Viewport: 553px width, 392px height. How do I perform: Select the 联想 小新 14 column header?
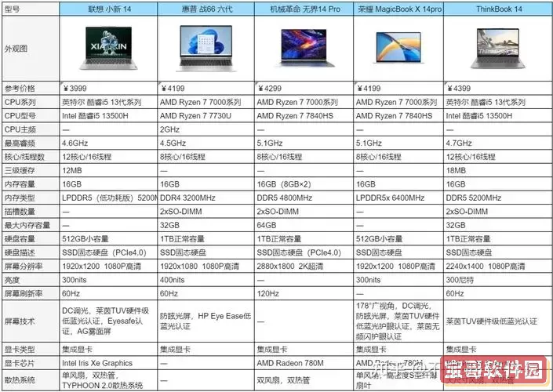[108, 9]
